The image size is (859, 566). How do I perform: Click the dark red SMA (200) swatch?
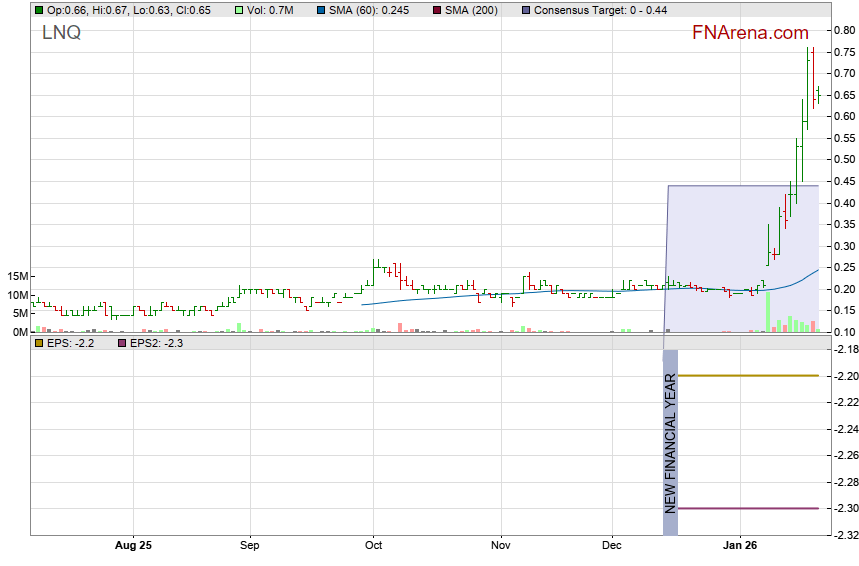424,10
